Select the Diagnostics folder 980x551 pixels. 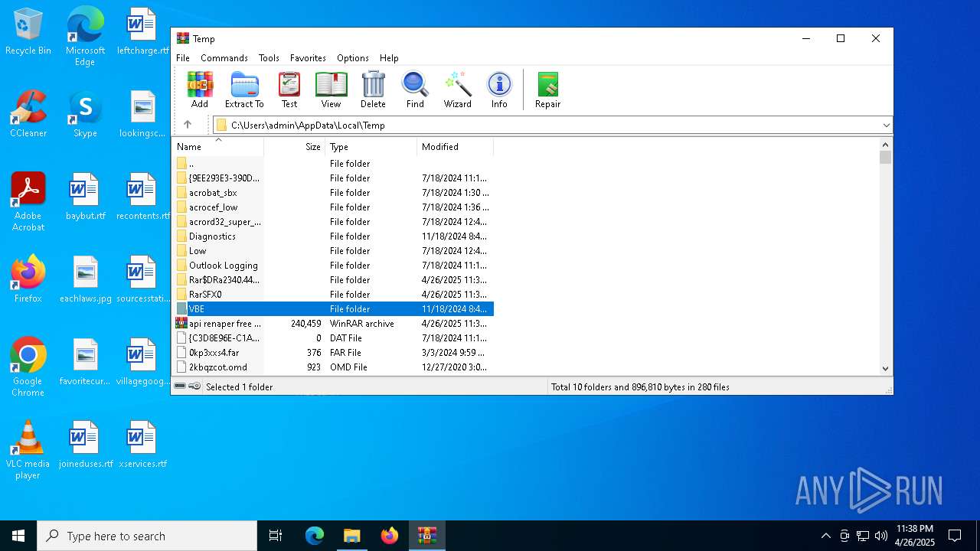coord(334,236)
